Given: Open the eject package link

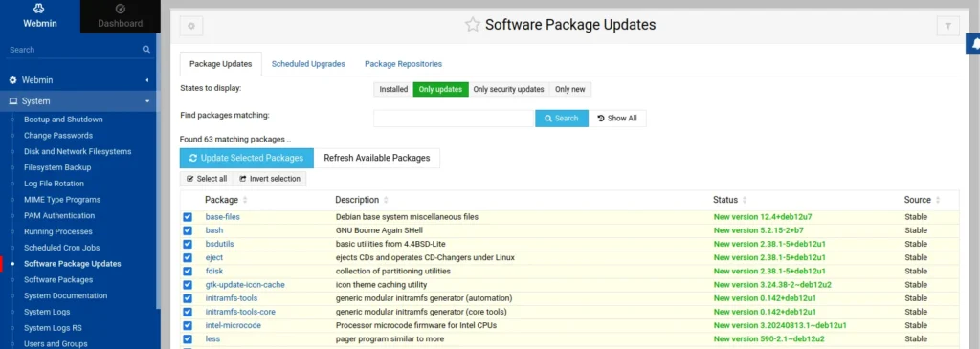Looking at the screenshot, I should (x=213, y=258).
